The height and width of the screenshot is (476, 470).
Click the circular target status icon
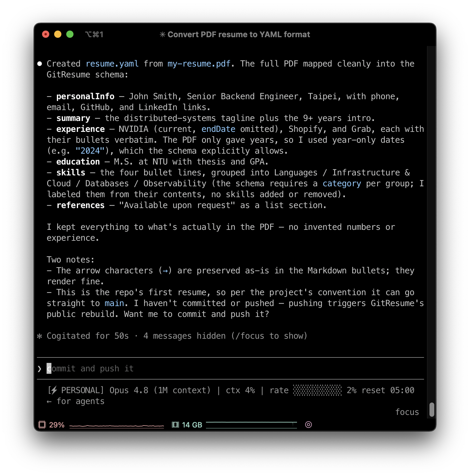tap(308, 425)
